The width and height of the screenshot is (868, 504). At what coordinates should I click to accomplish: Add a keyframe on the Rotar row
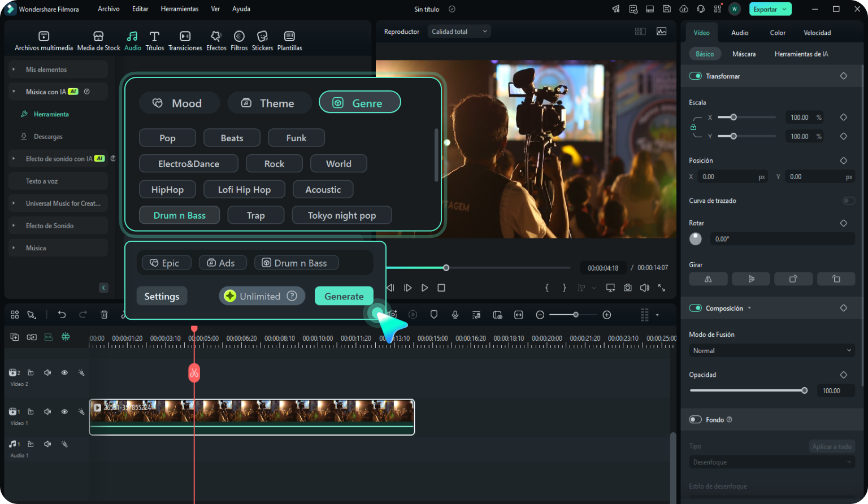tap(844, 223)
